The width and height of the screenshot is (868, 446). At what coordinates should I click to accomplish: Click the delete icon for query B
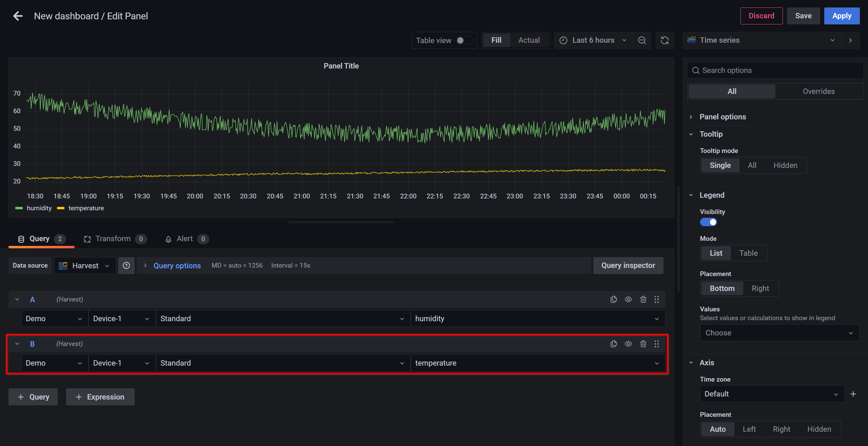643,344
